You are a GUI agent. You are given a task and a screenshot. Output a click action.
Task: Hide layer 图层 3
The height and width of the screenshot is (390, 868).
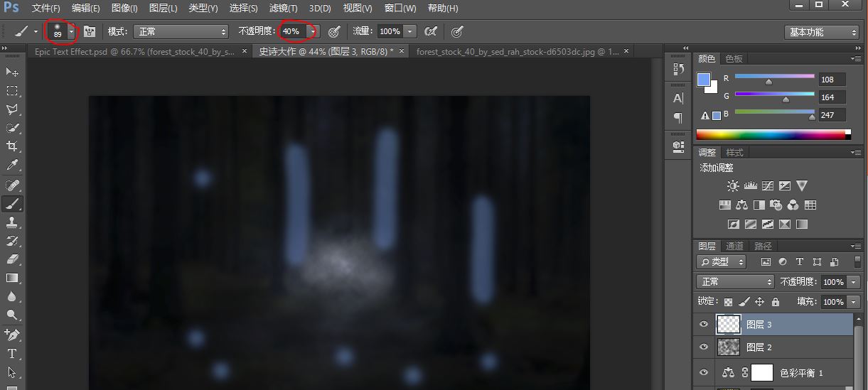pos(704,325)
